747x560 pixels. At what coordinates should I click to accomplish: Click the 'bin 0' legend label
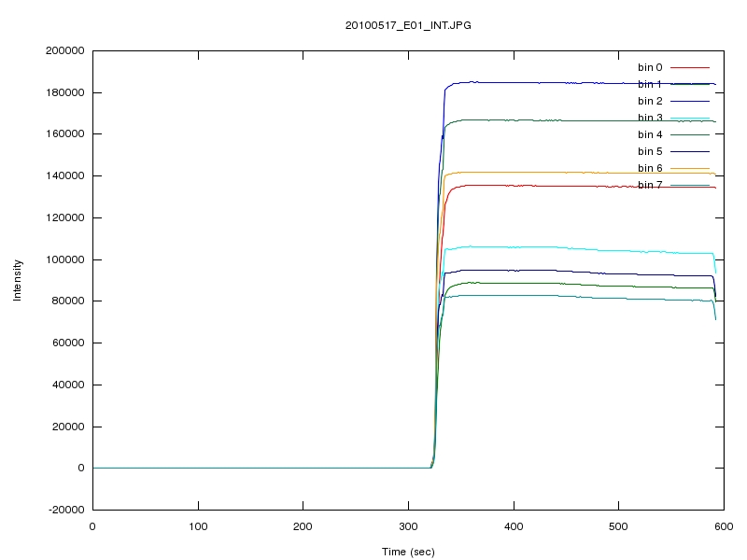click(650, 67)
